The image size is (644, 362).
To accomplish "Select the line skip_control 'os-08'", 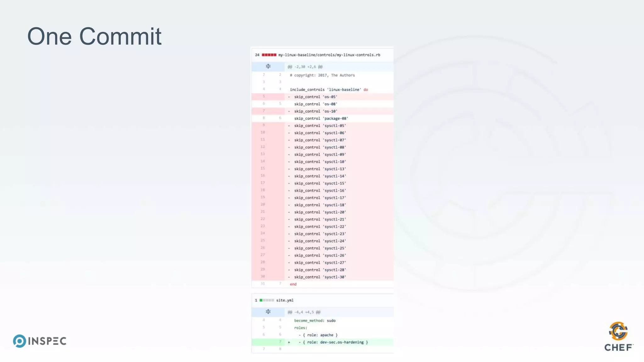I will pos(322,104).
